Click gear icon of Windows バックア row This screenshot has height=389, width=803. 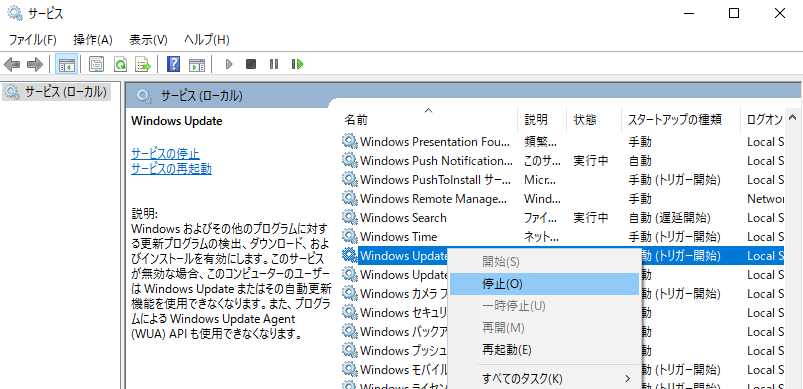pyautogui.click(x=349, y=331)
